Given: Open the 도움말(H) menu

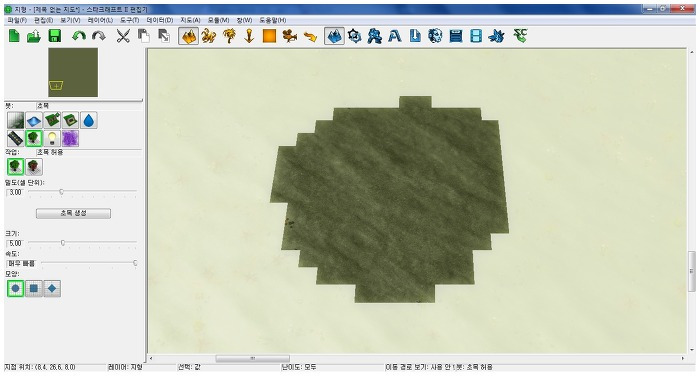Looking at the screenshot, I should [273, 20].
